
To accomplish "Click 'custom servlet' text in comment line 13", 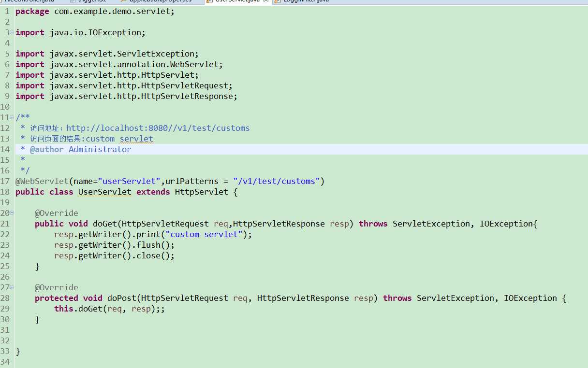I will pyautogui.click(x=119, y=139).
